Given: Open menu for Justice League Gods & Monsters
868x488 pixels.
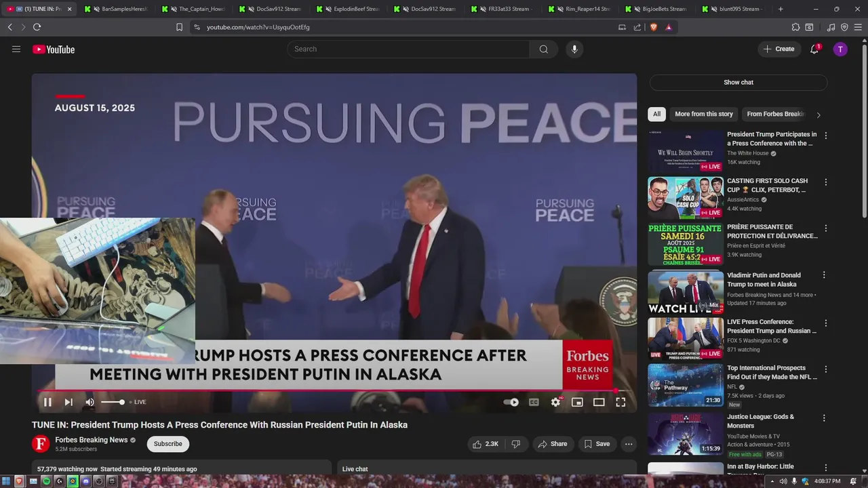Looking at the screenshot, I should tap(825, 418).
